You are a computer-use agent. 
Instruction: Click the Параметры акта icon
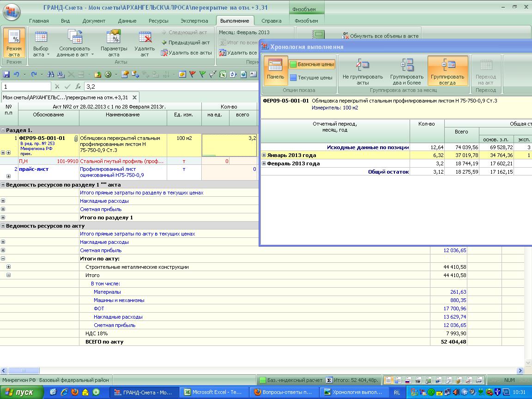(x=114, y=38)
